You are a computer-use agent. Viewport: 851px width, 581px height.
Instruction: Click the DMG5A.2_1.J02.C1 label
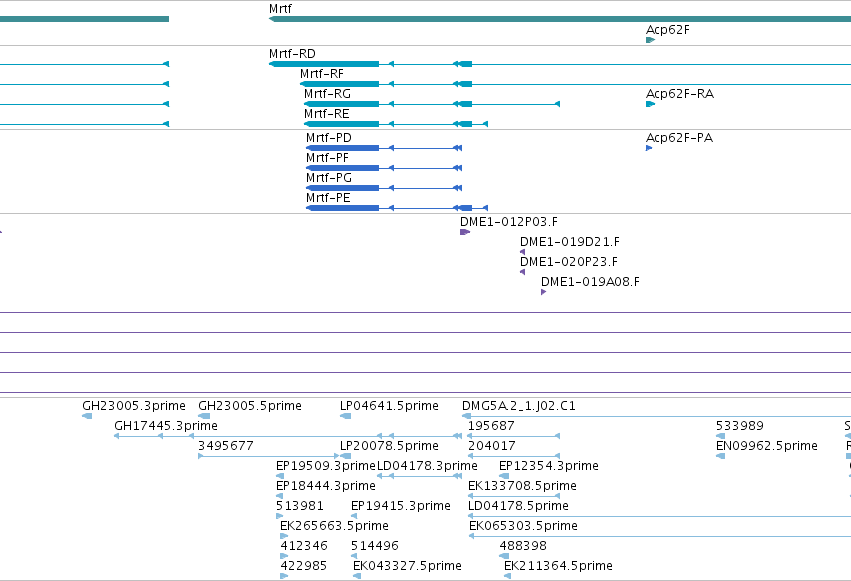[518, 406]
